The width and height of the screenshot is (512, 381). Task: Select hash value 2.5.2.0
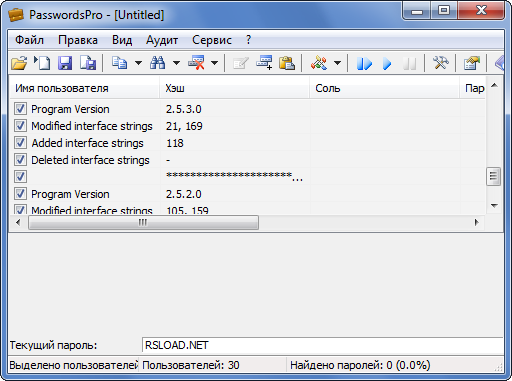pos(184,194)
